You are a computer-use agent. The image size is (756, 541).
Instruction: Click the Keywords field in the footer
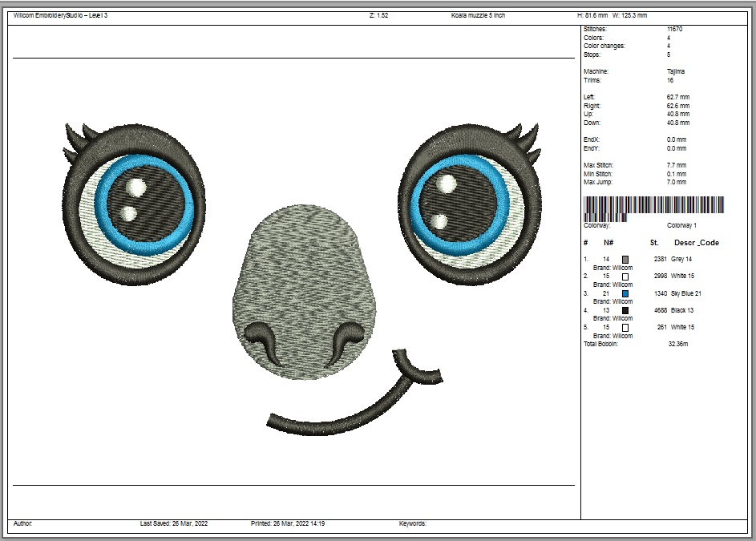(413, 523)
